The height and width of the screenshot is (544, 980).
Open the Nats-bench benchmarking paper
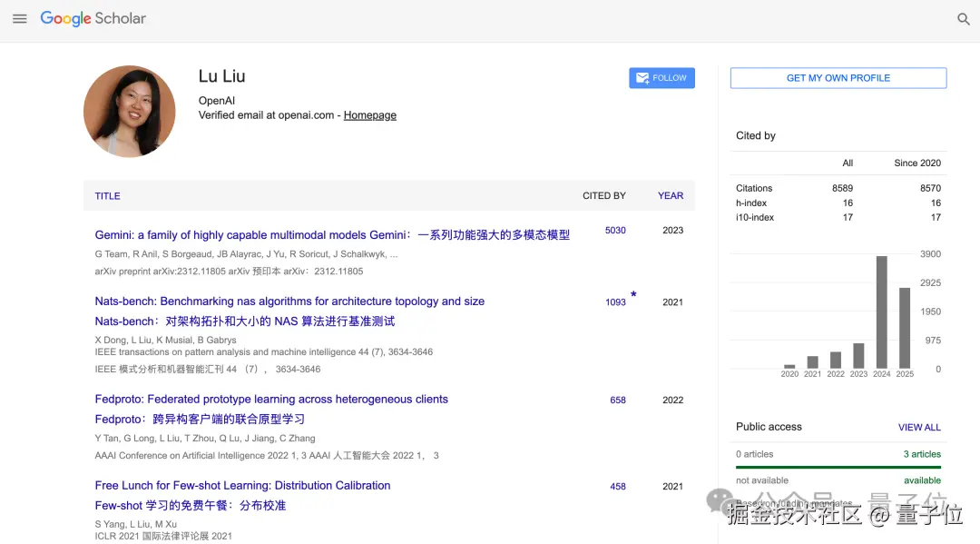click(x=289, y=302)
